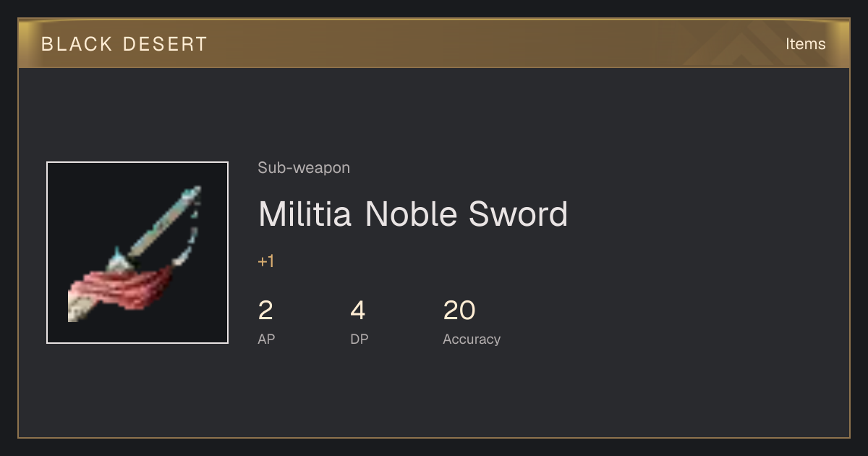
Task: Click the DP value 4
Action: pos(358,311)
